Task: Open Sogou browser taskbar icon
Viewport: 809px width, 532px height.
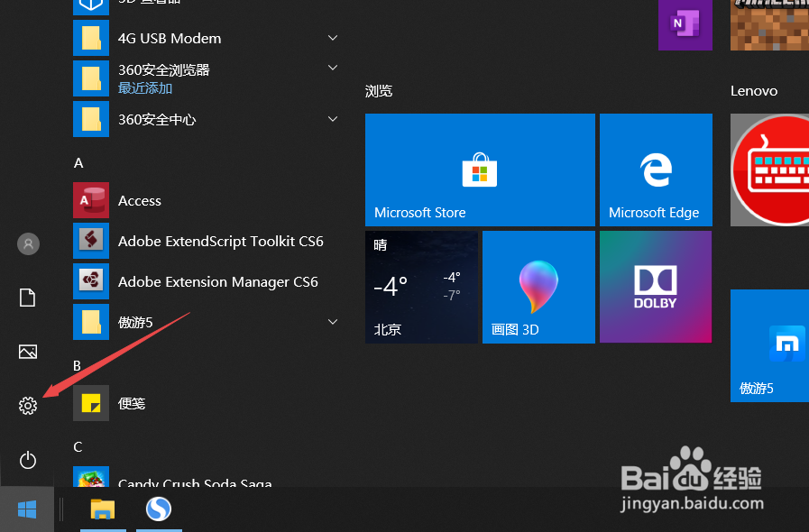Action: pos(159,509)
